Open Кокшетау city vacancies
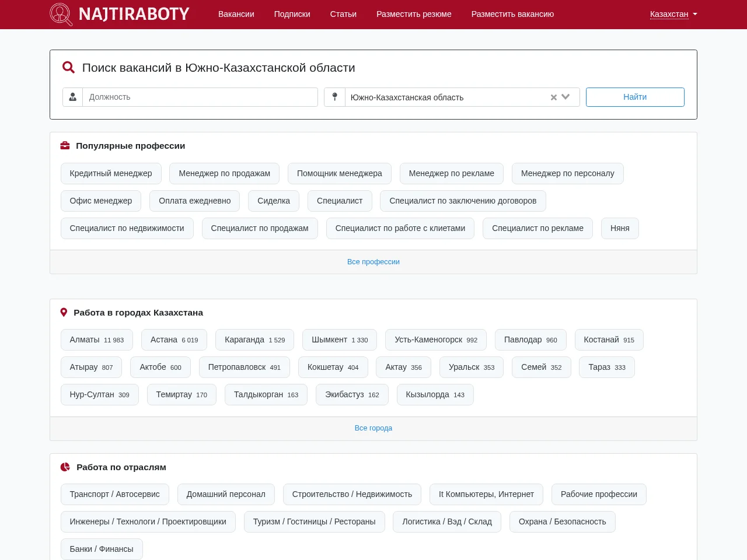The width and height of the screenshot is (747, 560). point(333,367)
